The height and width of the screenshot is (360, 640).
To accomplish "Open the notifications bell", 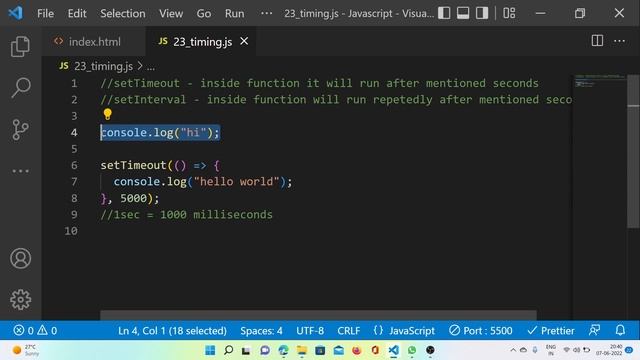I will point(620,330).
